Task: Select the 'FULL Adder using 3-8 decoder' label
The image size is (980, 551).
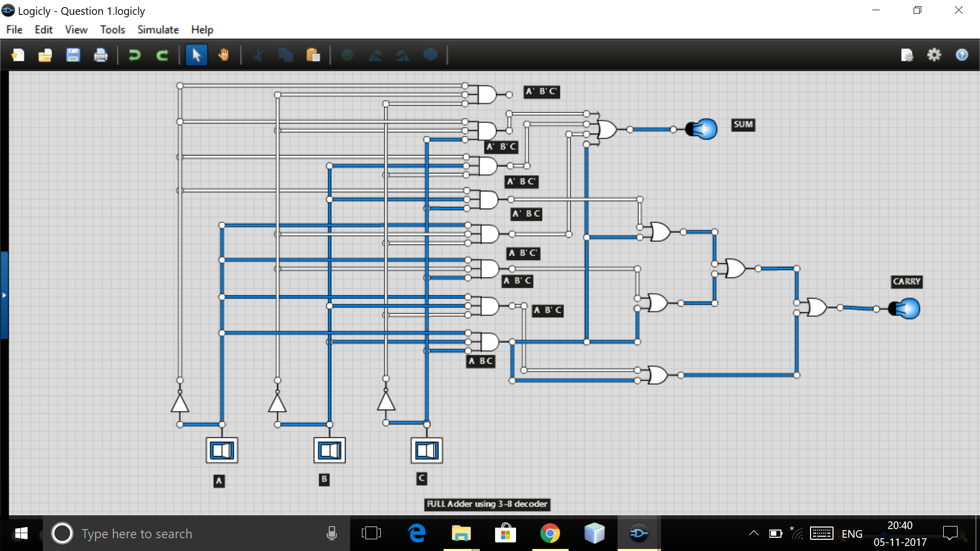Action: pos(487,504)
